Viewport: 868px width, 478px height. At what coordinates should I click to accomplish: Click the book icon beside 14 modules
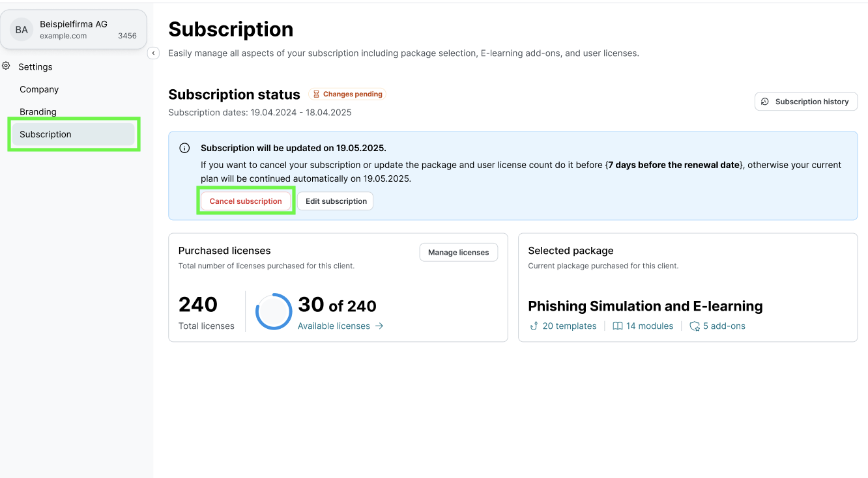click(x=618, y=326)
